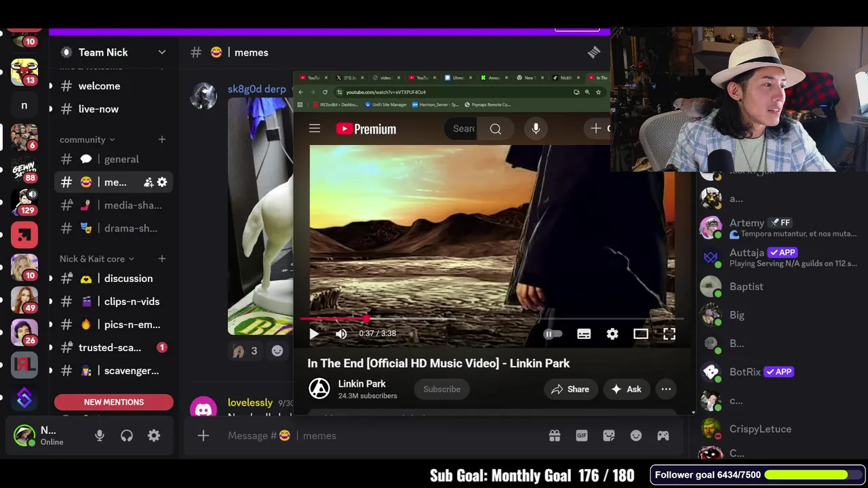The image size is (868, 488).
Task: Open the emoji picker in message bar
Action: [636, 436]
